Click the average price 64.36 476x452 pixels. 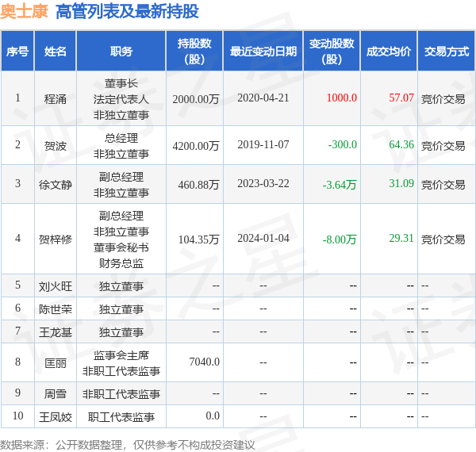[x=401, y=144]
